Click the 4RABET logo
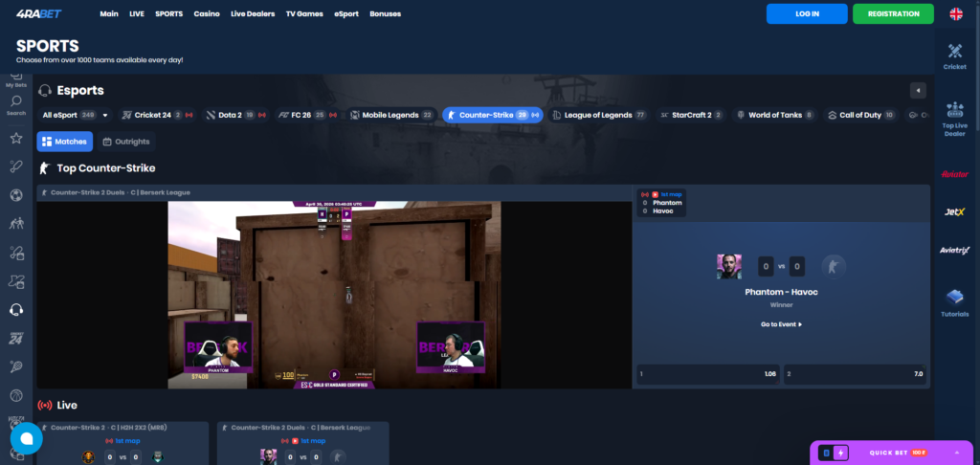 click(x=38, y=13)
